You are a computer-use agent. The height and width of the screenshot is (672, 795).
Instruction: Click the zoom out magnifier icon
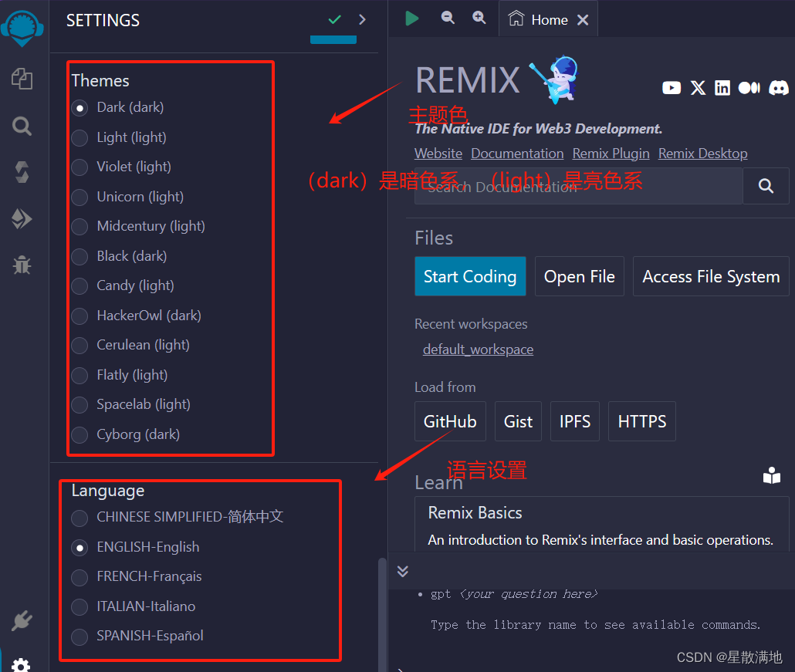pos(448,18)
